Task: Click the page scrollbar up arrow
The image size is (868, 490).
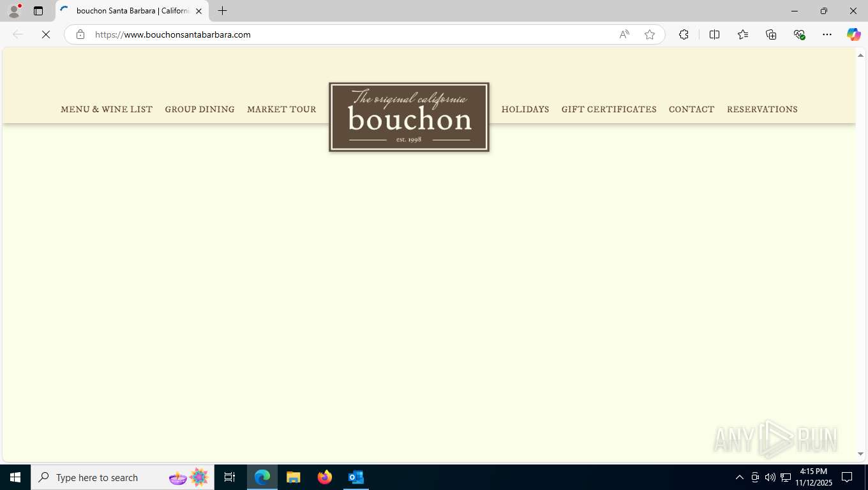Action: tap(860, 56)
